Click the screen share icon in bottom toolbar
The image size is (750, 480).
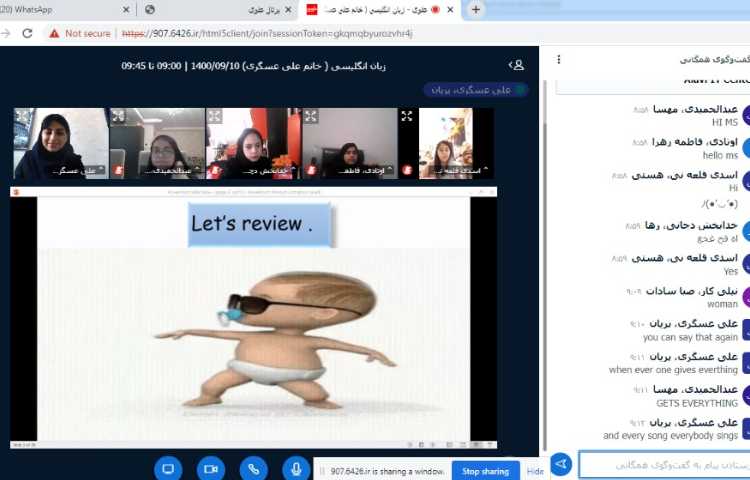168,468
